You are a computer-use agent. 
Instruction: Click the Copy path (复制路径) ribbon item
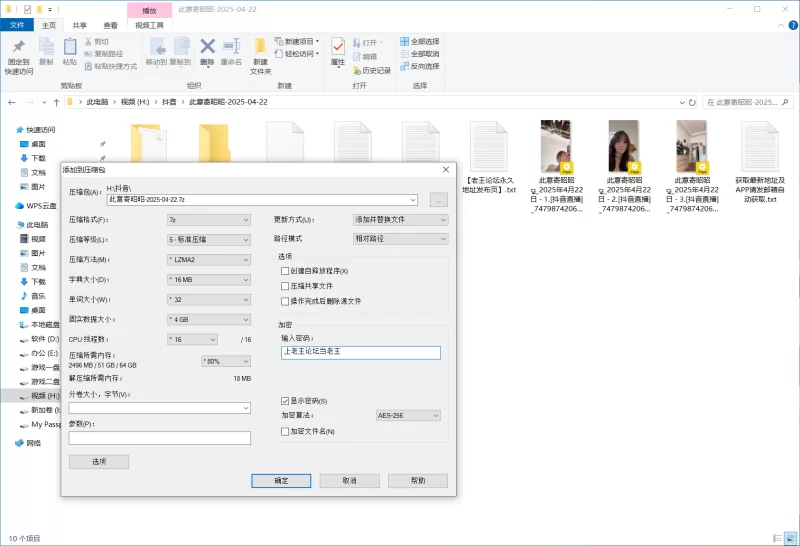click(x=104, y=54)
